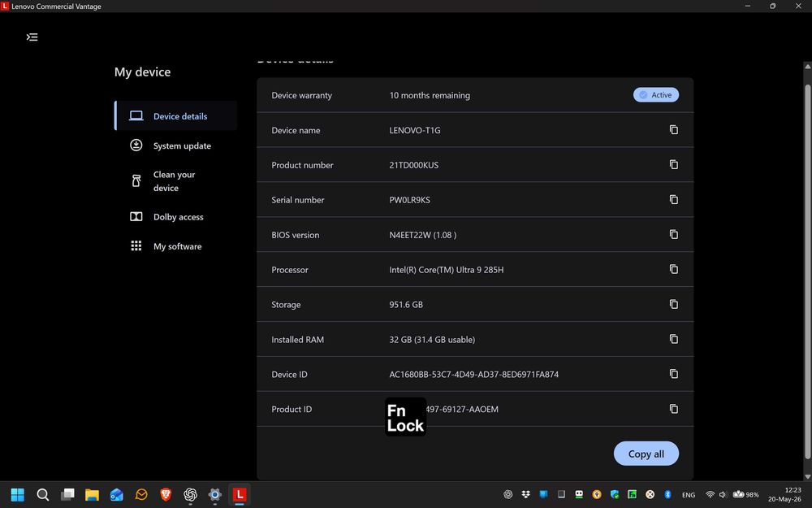Open the Windows Start menu
812x508 pixels.
[x=18, y=494]
